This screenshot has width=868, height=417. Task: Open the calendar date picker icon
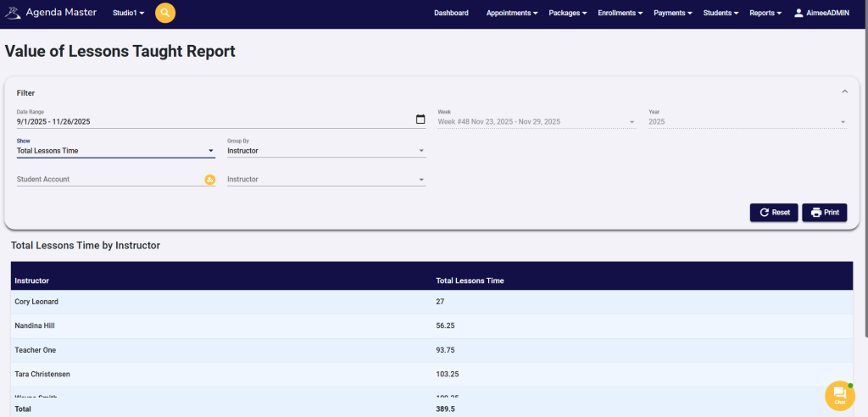point(420,120)
